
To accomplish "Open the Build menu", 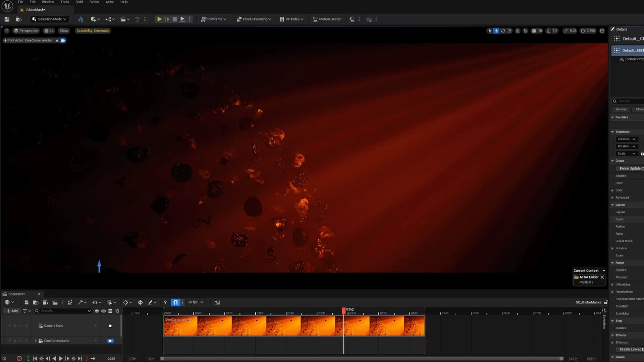I will click(x=79, y=2).
